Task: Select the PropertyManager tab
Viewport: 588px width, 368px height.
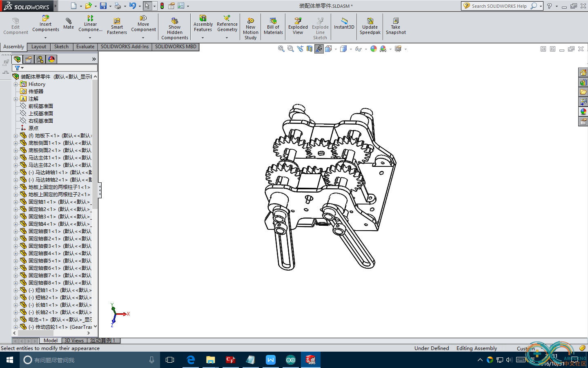Action: (x=29, y=59)
